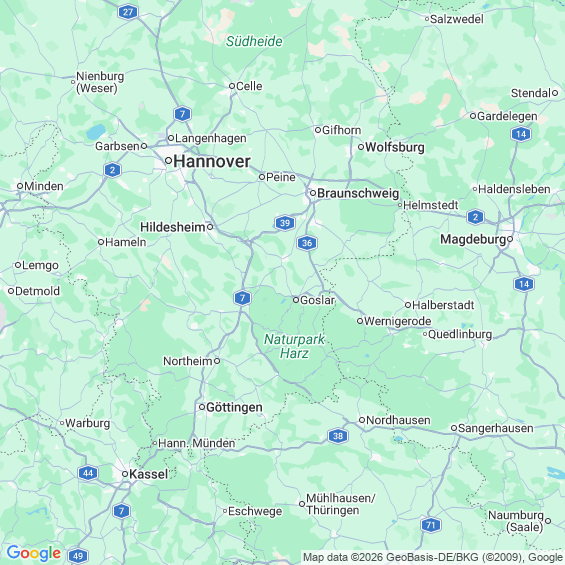The image size is (565, 565).
Task: Select the Südheide park label
Action: click(254, 41)
